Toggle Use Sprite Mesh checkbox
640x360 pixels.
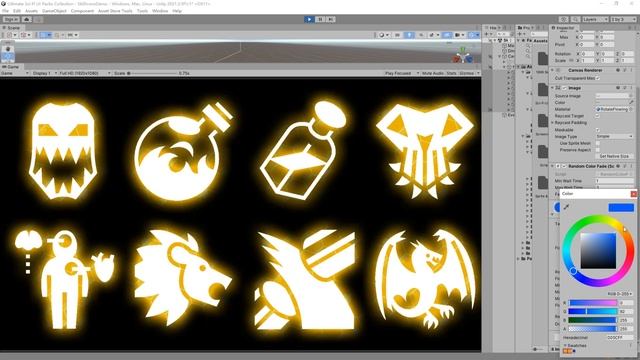coord(598,143)
